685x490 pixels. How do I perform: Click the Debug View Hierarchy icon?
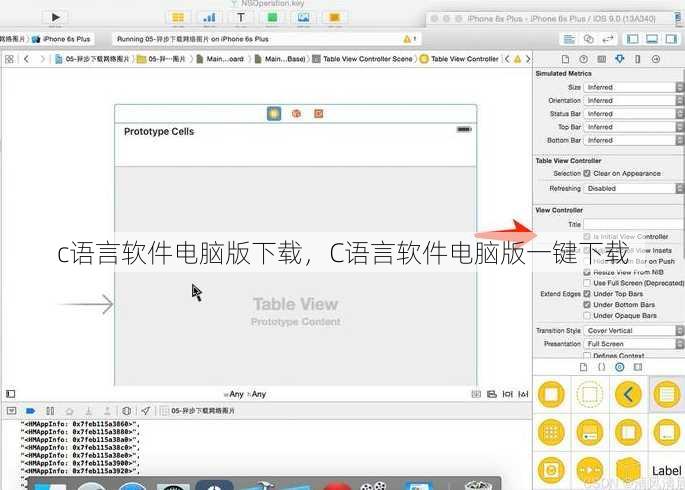click(x=127, y=411)
